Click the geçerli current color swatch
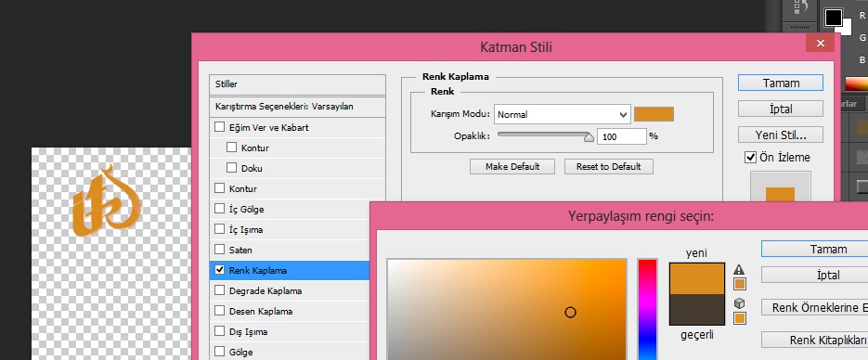 [x=697, y=310]
